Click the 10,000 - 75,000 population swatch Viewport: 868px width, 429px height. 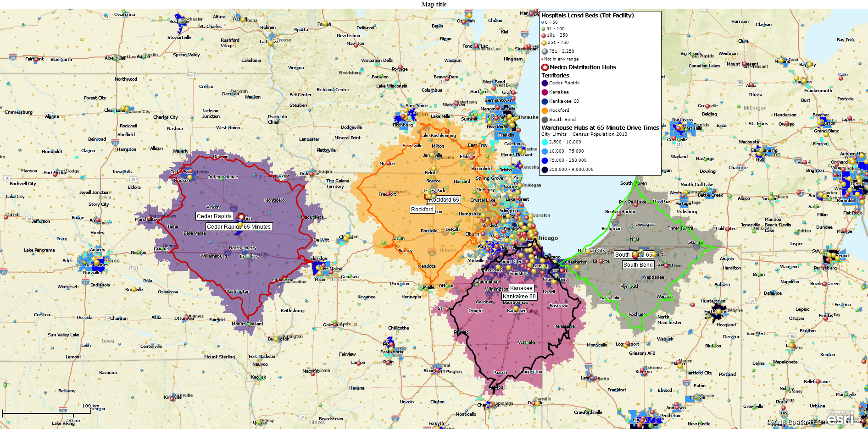coord(545,151)
